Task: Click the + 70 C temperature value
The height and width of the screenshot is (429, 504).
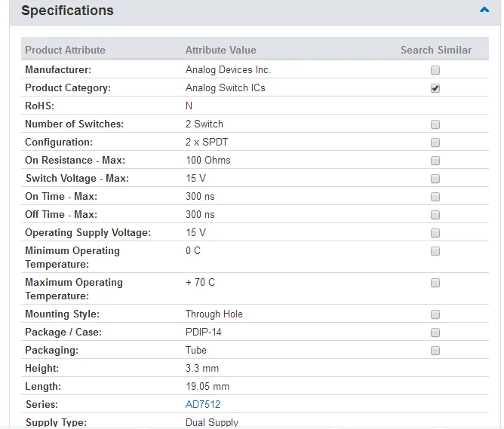Action: tap(200, 282)
